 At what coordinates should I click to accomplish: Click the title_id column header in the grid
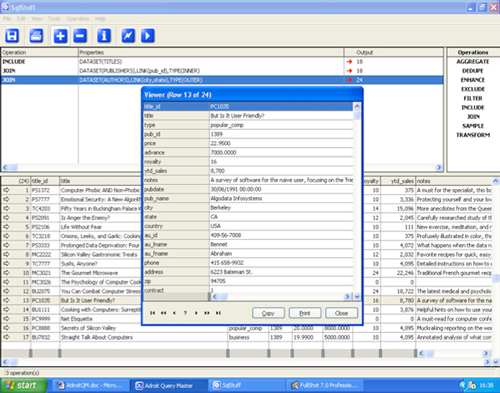[x=45, y=181]
